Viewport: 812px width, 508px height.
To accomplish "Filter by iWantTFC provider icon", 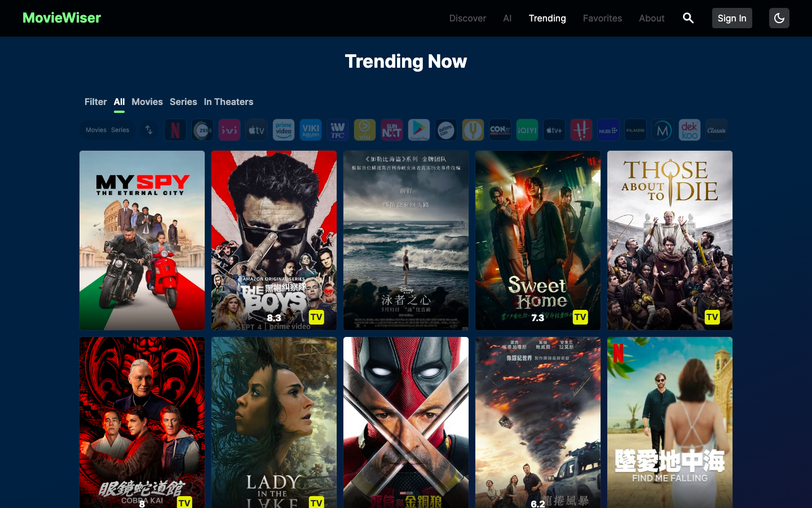I will click(x=338, y=130).
